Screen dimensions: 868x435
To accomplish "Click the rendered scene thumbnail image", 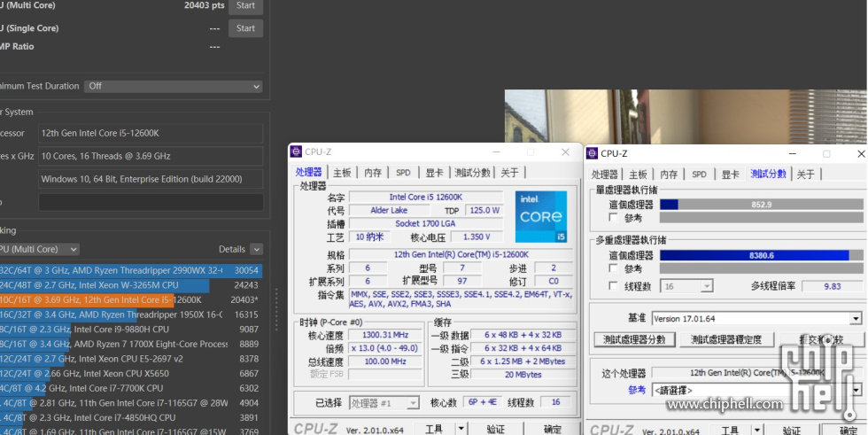I will [686, 117].
